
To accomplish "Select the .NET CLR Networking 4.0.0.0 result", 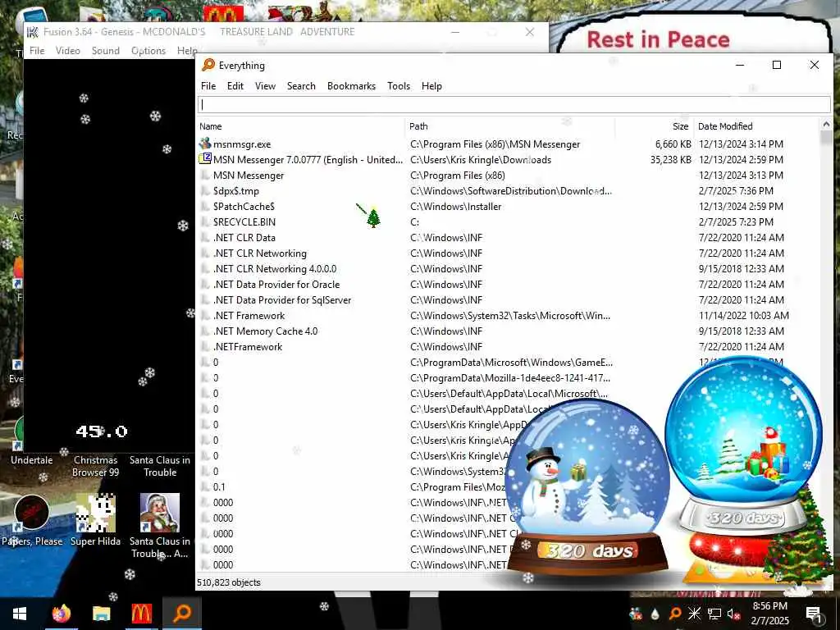I will coord(509,268).
